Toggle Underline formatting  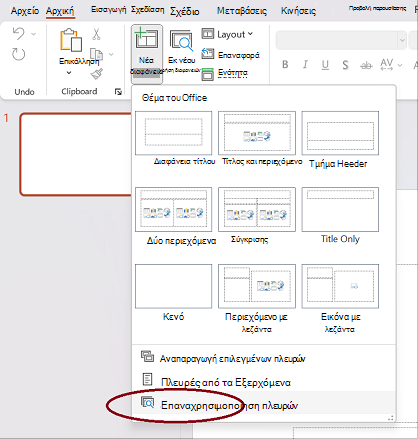coord(325,65)
